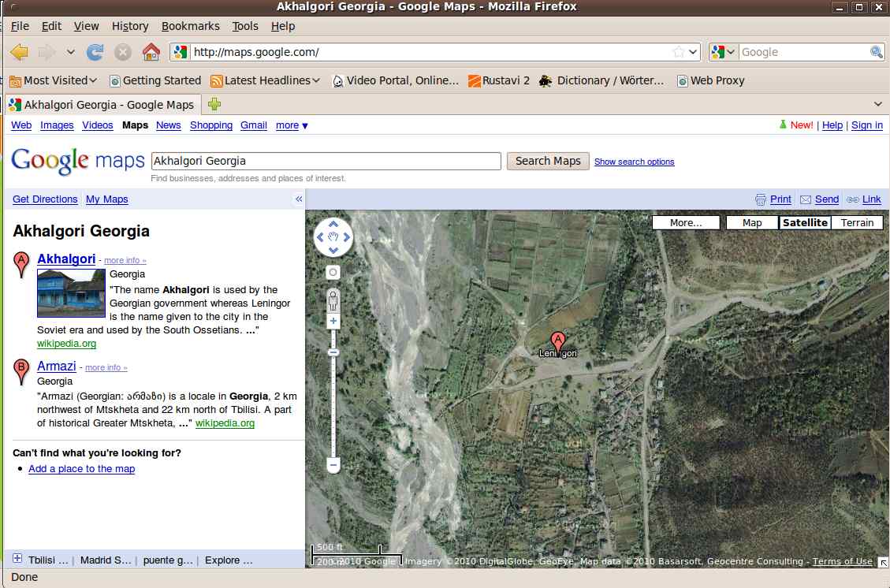
Task: Click the map zoom slider handle
Action: pyautogui.click(x=333, y=353)
